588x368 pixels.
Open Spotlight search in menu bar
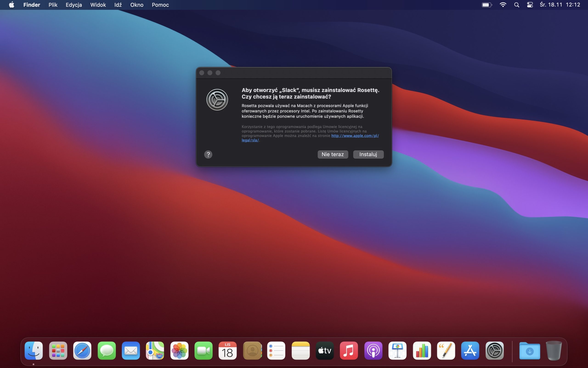517,5
